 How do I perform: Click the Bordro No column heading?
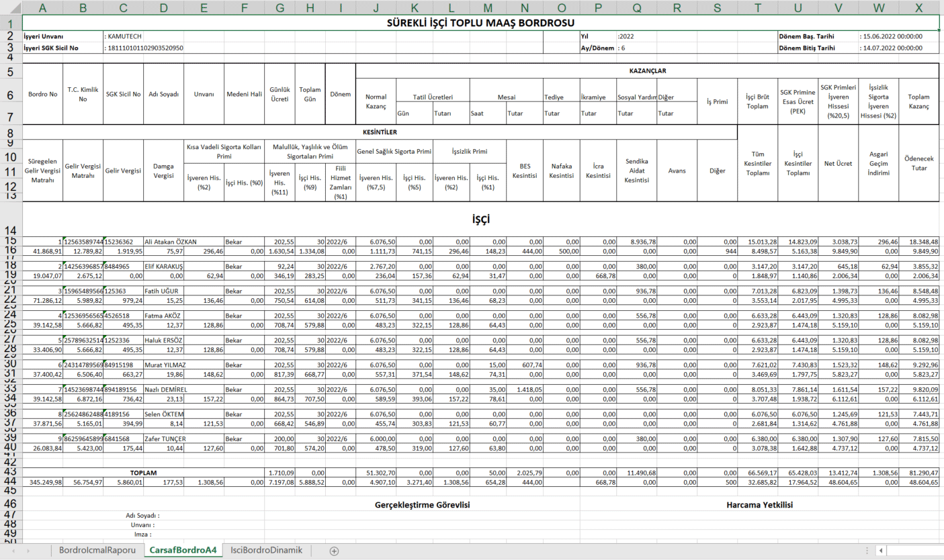(x=42, y=94)
